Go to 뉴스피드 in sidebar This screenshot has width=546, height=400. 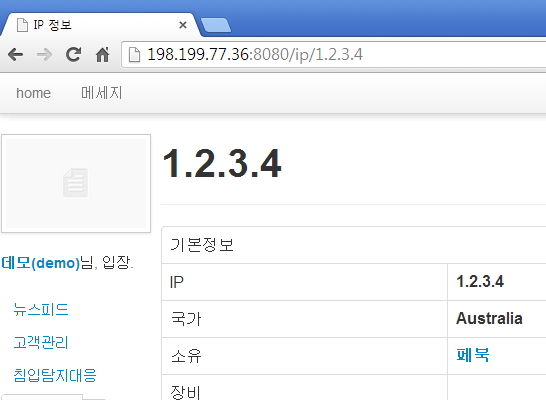tap(41, 309)
